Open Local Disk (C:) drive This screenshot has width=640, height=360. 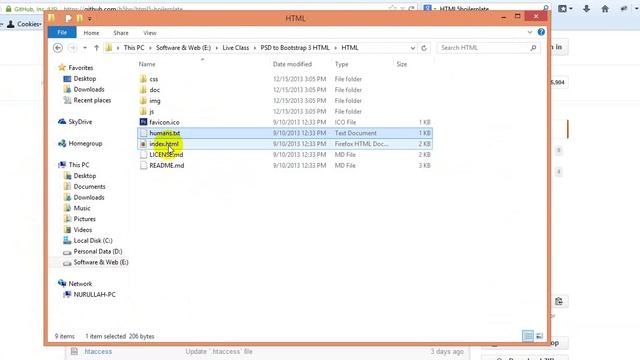pos(93,240)
